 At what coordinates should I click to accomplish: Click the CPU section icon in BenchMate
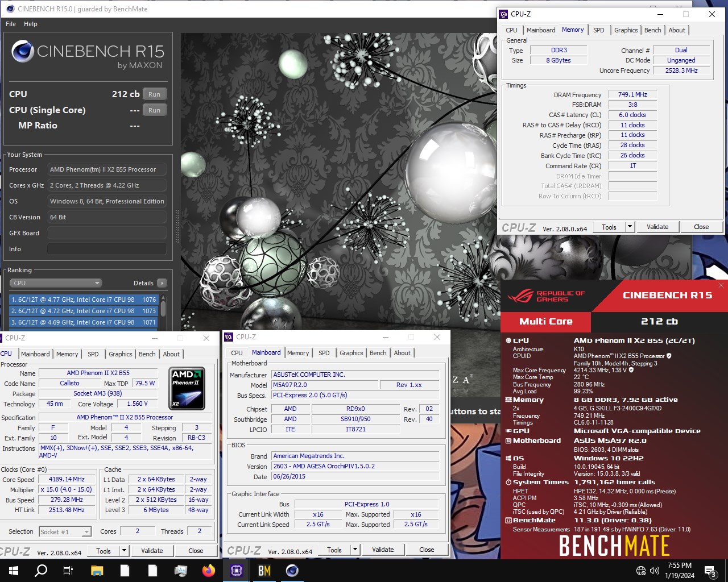(508, 340)
